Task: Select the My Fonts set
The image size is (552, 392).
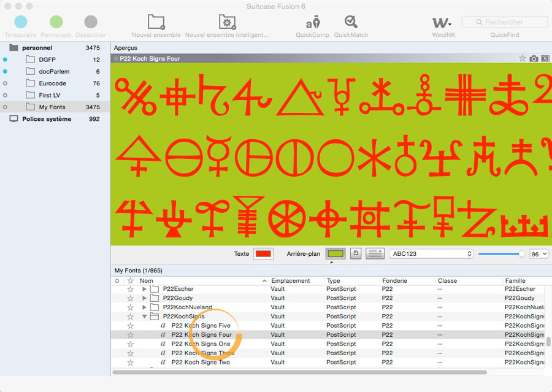Action: (55, 107)
